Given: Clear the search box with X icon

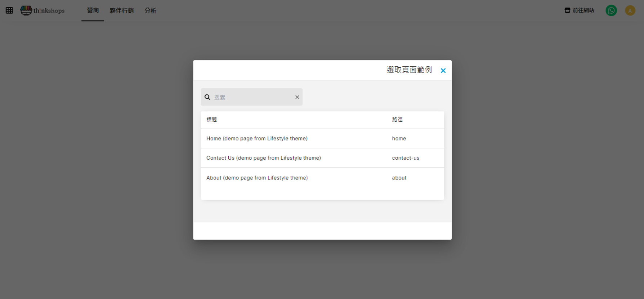Looking at the screenshot, I should pyautogui.click(x=297, y=97).
